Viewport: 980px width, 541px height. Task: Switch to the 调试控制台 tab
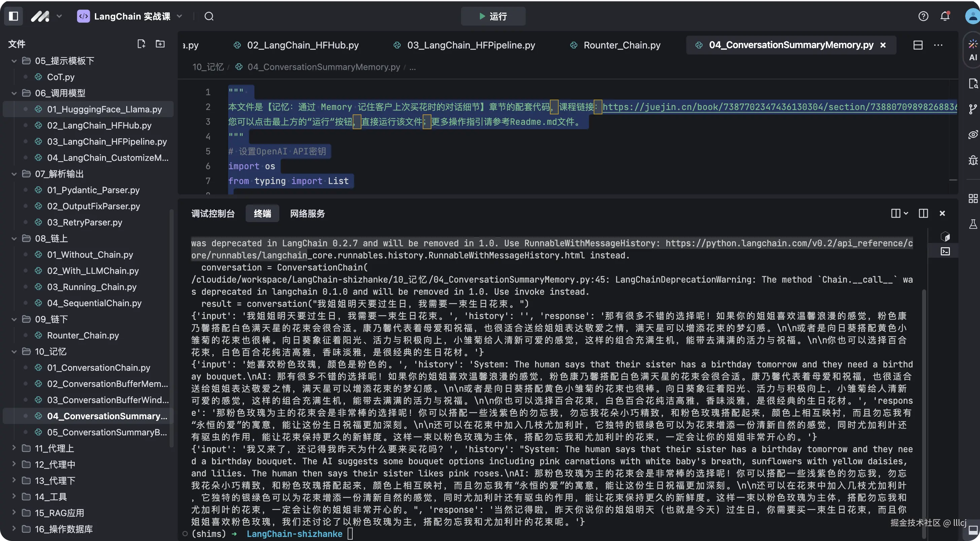pos(213,213)
